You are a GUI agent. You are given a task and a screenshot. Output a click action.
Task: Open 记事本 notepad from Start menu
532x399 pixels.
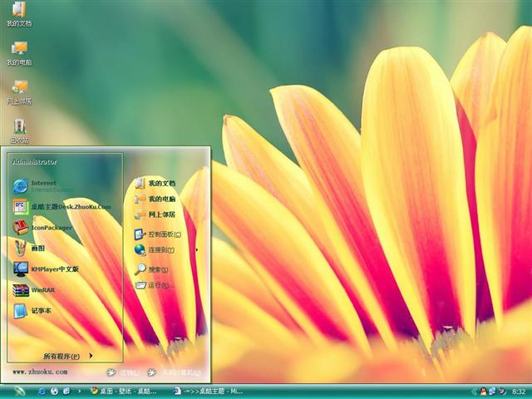[x=32, y=310]
